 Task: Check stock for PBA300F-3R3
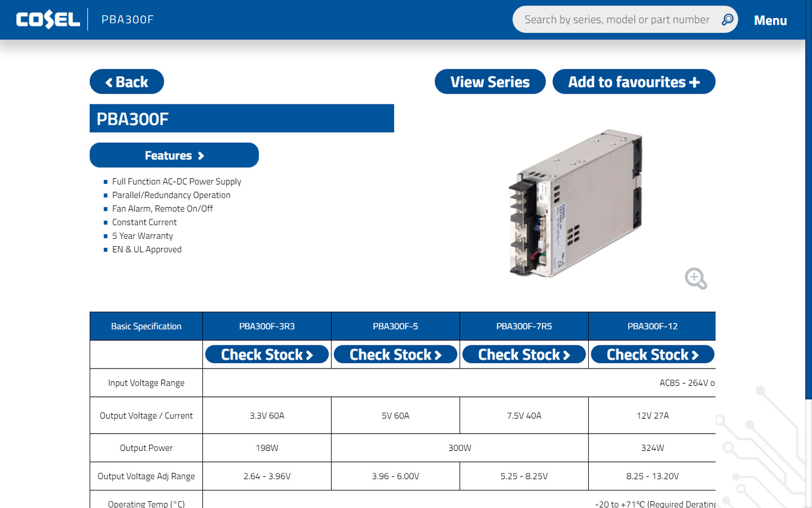tap(267, 354)
